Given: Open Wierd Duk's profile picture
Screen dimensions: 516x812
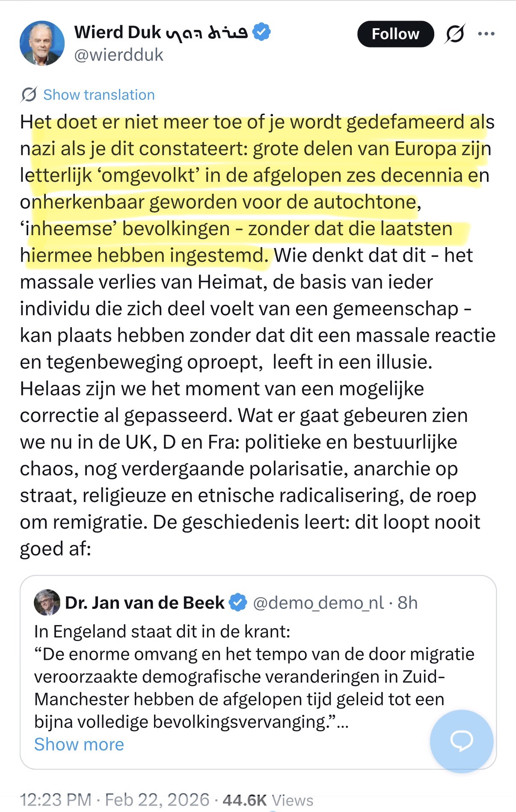Looking at the screenshot, I should 42,43.
